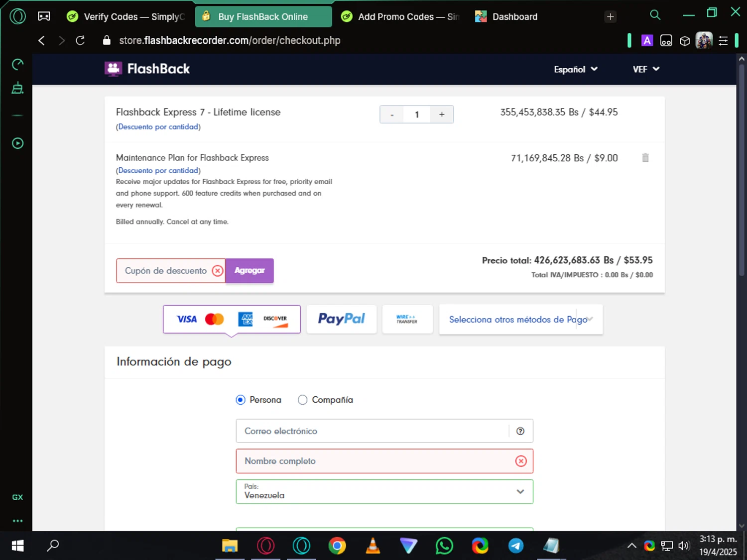Open a new tab with plus
747x560 pixels.
tap(610, 16)
